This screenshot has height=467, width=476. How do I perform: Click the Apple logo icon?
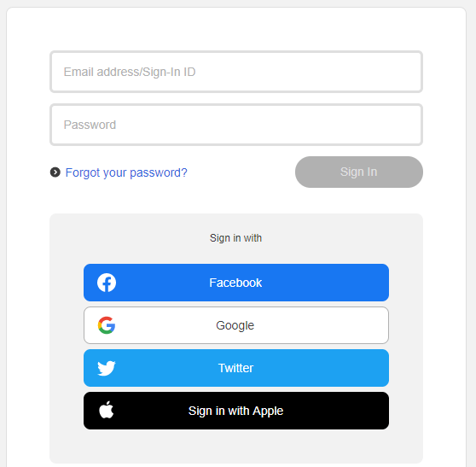(107, 410)
